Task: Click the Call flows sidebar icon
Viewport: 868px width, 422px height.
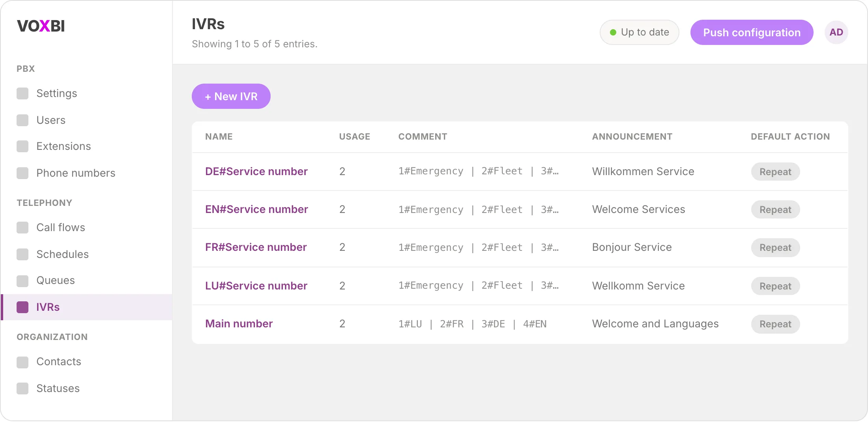Action: pyautogui.click(x=22, y=228)
